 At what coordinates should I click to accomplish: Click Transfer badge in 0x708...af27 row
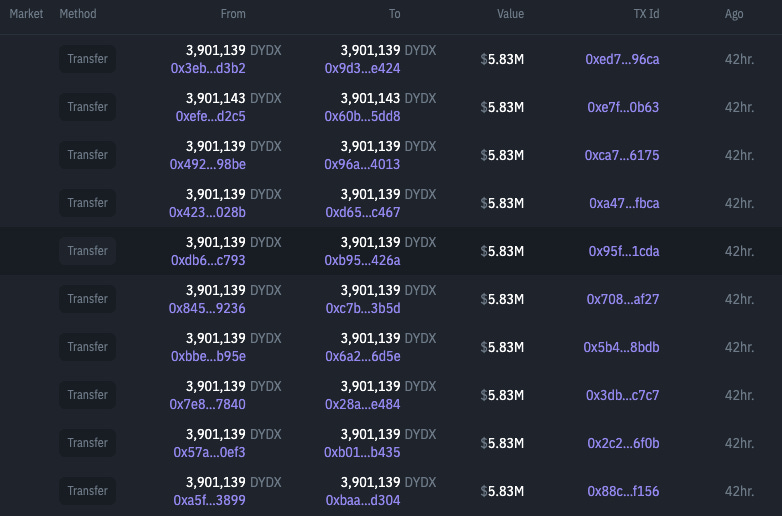tap(88, 299)
